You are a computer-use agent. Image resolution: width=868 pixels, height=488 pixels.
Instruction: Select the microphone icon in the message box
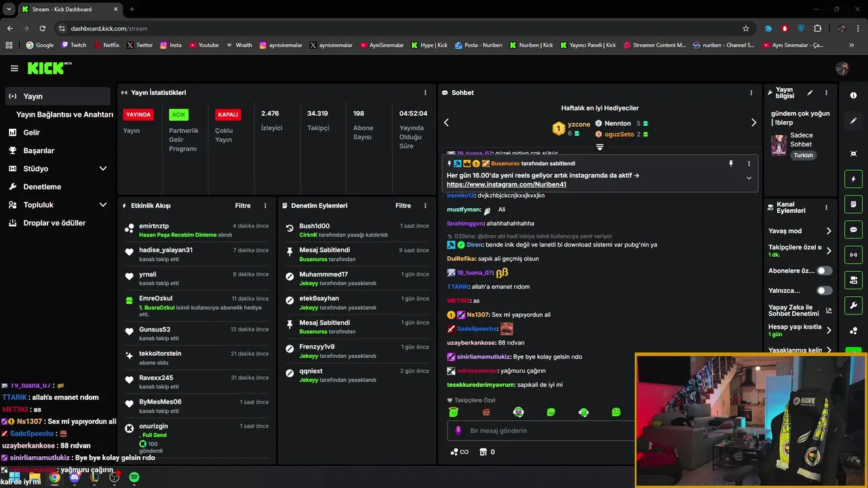pos(458,430)
